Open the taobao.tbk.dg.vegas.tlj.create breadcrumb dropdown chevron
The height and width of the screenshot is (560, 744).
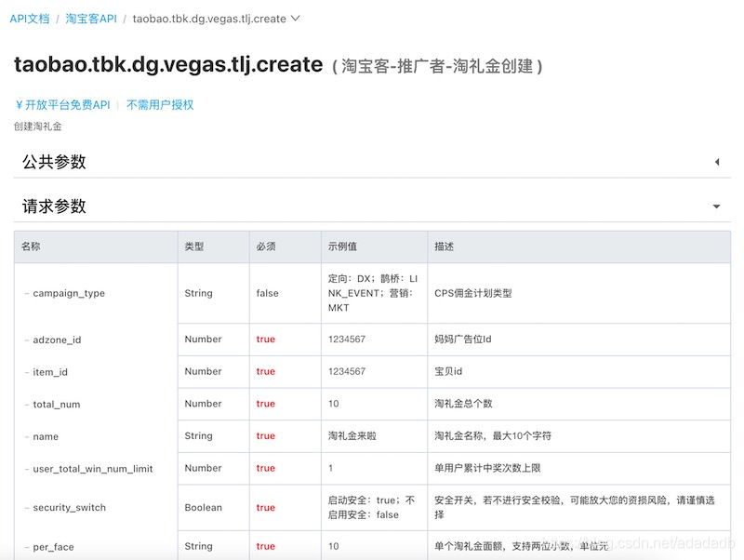click(x=296, y=19)
